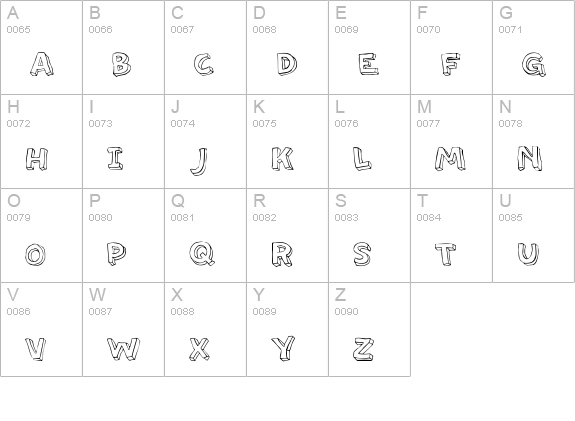This screenshot has height=421, width=575.
Task: Select the letter S glyph preview
Action: coord(362,254)
